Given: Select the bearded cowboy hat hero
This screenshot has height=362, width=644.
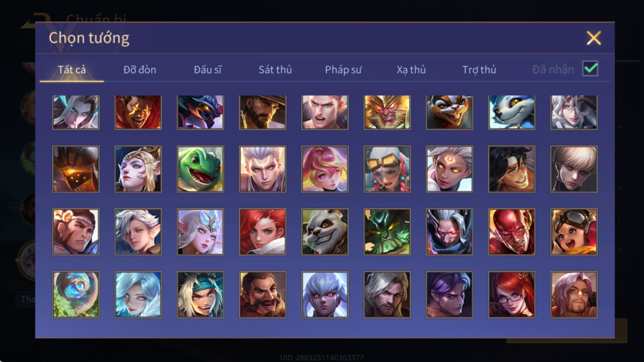Looking at the screenshot, I should point(262,112).
